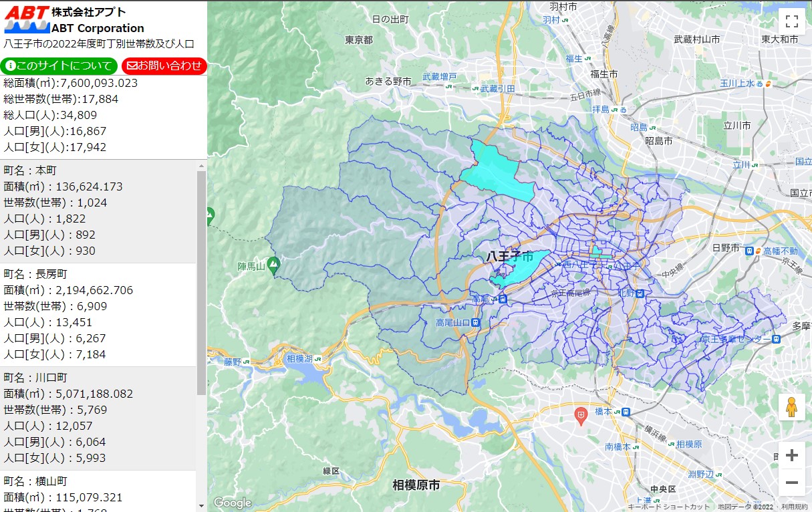The image size is (812, 512).
Task: Zoom in on the map
Action: tap(791, 455)
